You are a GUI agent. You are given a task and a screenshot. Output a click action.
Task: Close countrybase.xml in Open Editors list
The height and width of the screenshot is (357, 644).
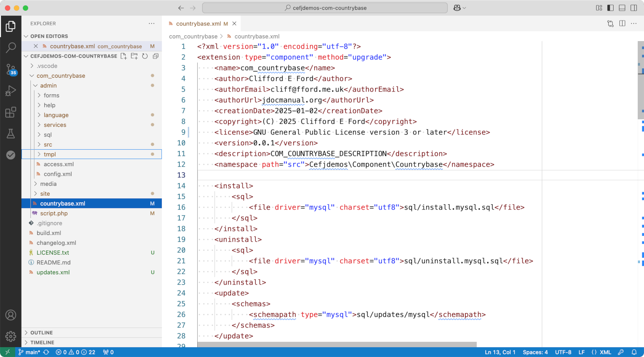tap(36, 46)
